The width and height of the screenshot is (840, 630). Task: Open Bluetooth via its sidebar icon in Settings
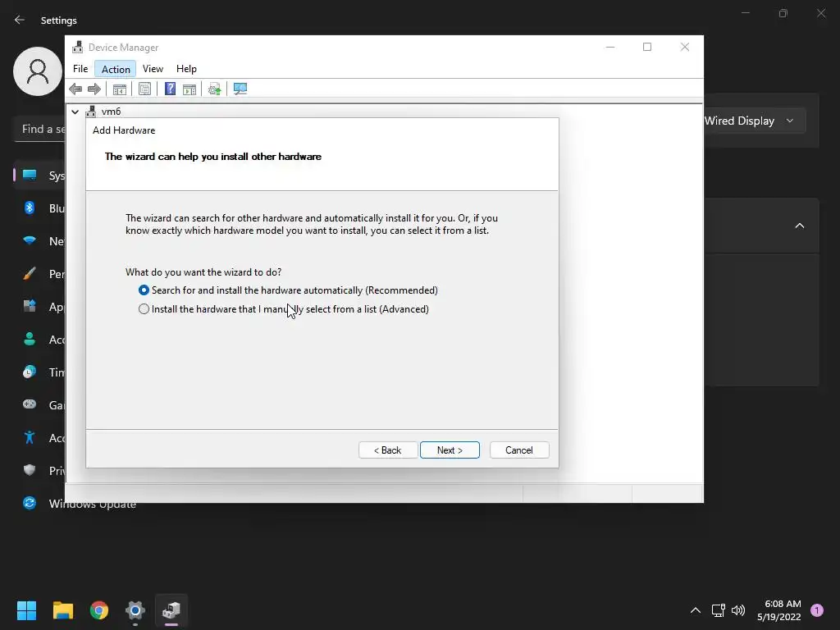[30, 208]
